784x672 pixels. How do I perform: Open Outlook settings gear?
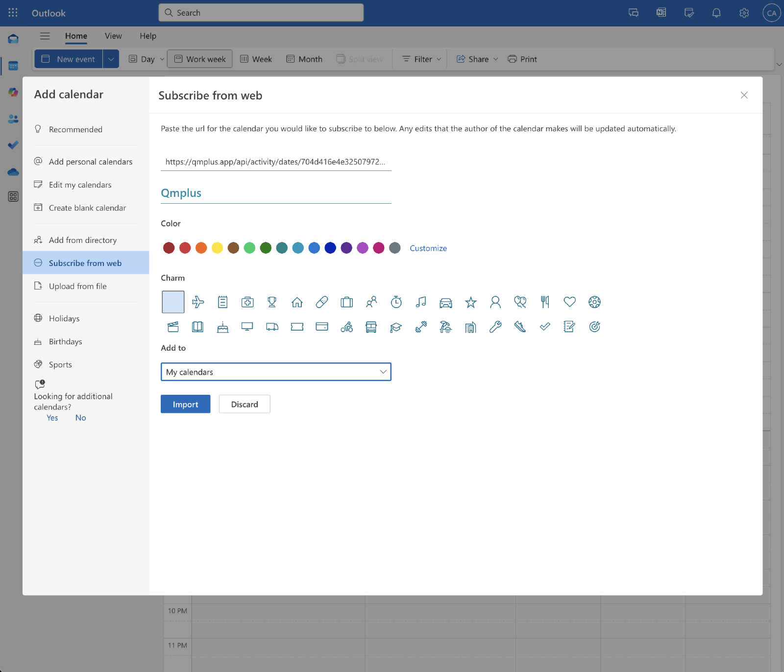[744, 13]
